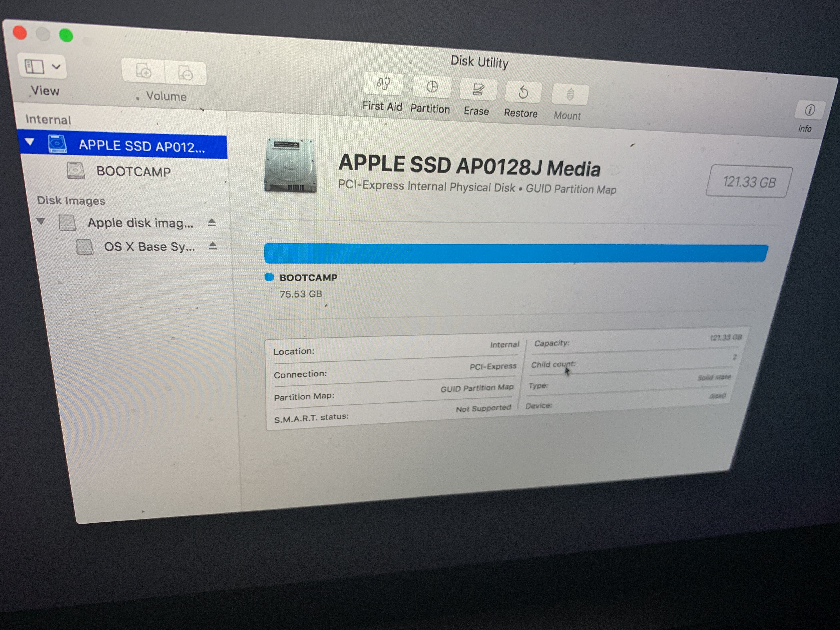Click the blue BOOTCAMP legend dot
The height and width of the screenshot is (630, 840).
pyautogui.click(x=269, y=277)
